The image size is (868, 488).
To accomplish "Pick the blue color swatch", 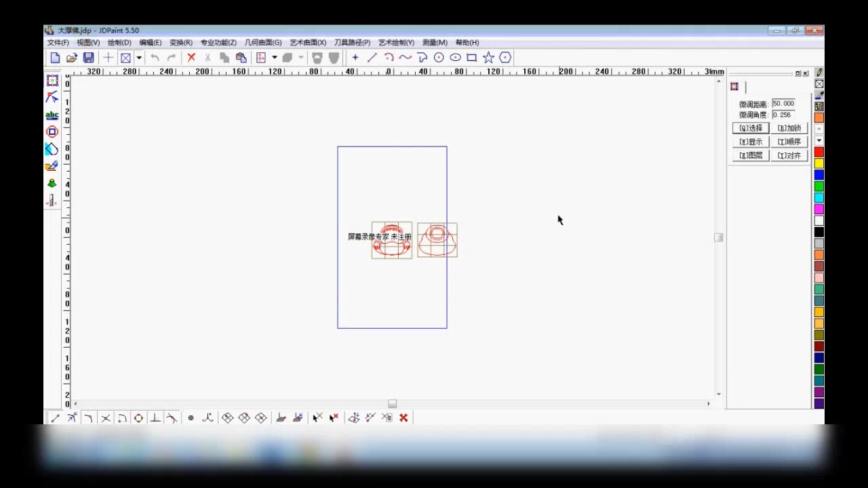I will [x=819, y=175].
